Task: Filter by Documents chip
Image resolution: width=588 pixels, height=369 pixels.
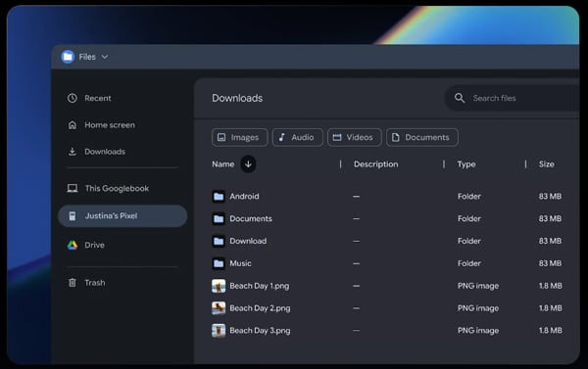Action: [x=421, y=137]
